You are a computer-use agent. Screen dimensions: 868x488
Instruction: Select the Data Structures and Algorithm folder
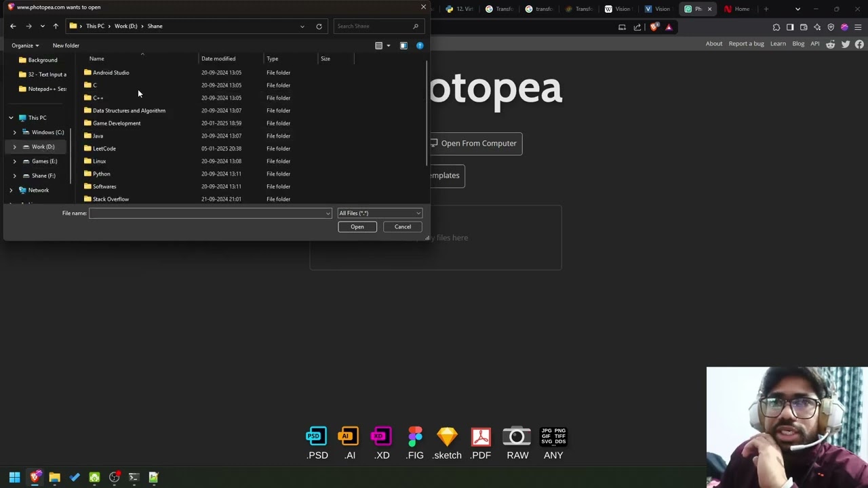[129, 110]
